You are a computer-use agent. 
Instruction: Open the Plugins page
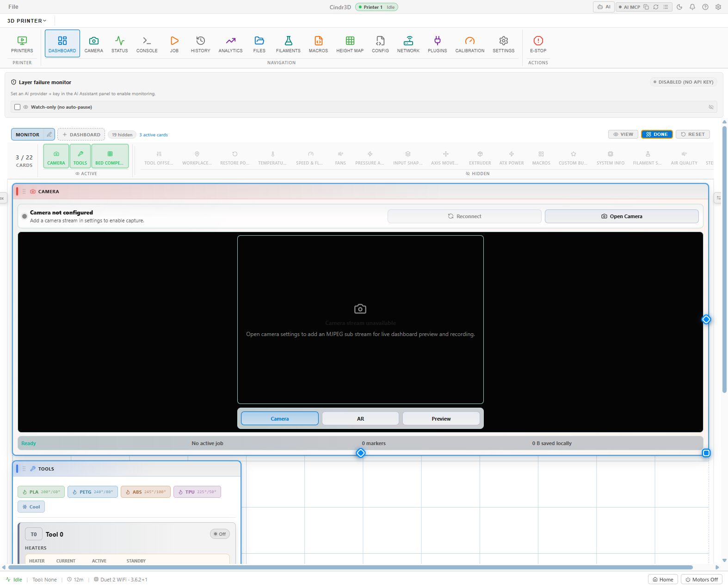(x=437, y=44)
